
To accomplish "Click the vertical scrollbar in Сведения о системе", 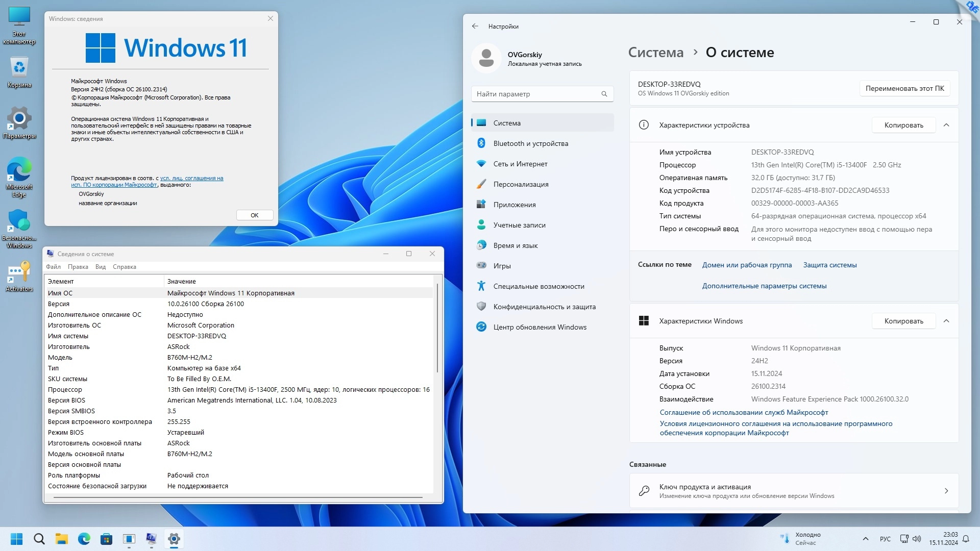I will [437, 327].
